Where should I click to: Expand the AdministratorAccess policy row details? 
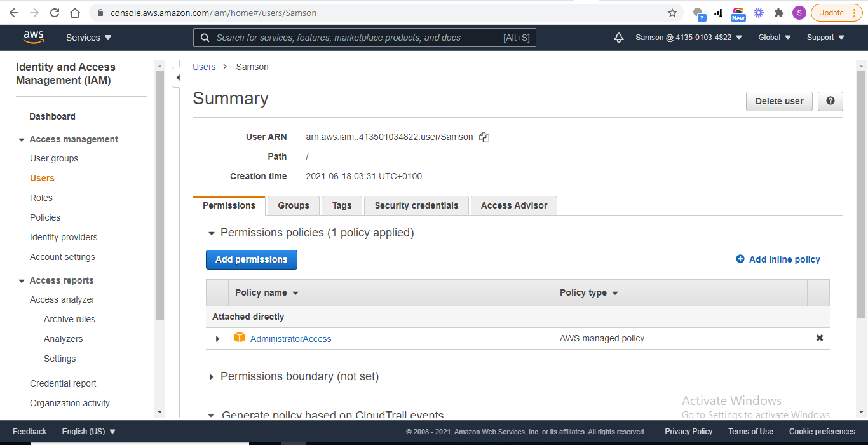[217, 338]
